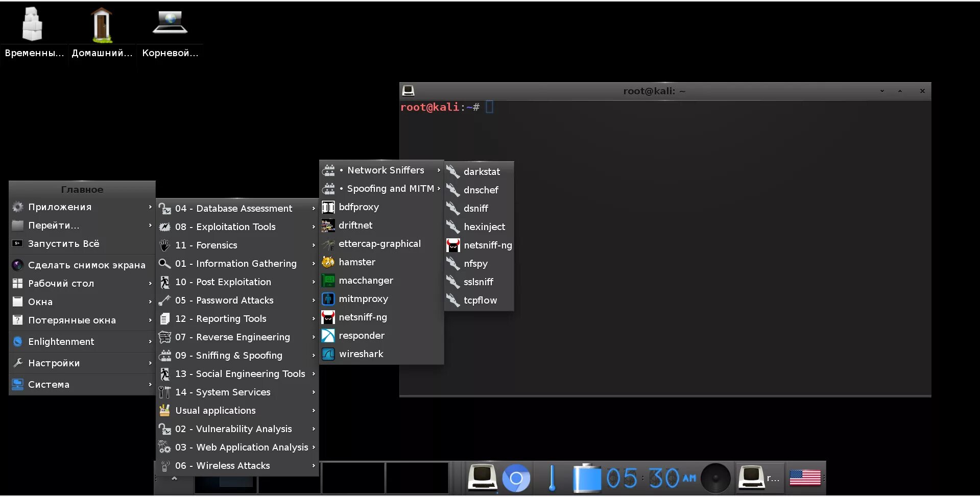Open Система submenu
This screenshot has width=980, height=497.
(82, 385)
